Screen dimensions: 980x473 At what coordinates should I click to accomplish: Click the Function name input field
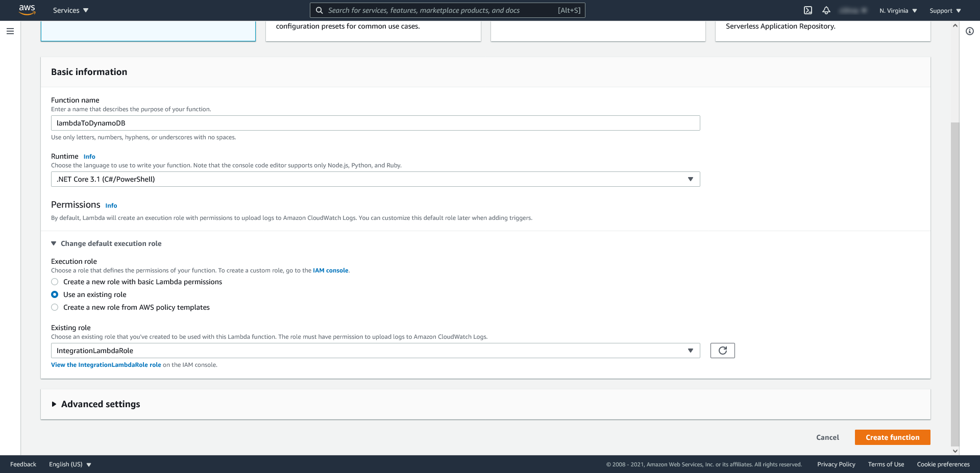coord(376,123)
